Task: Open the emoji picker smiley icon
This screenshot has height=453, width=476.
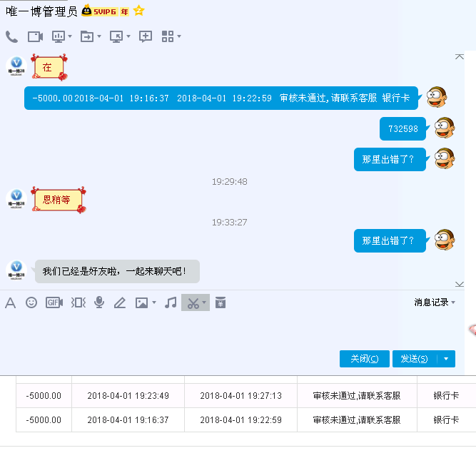Action: click(31, 302)
